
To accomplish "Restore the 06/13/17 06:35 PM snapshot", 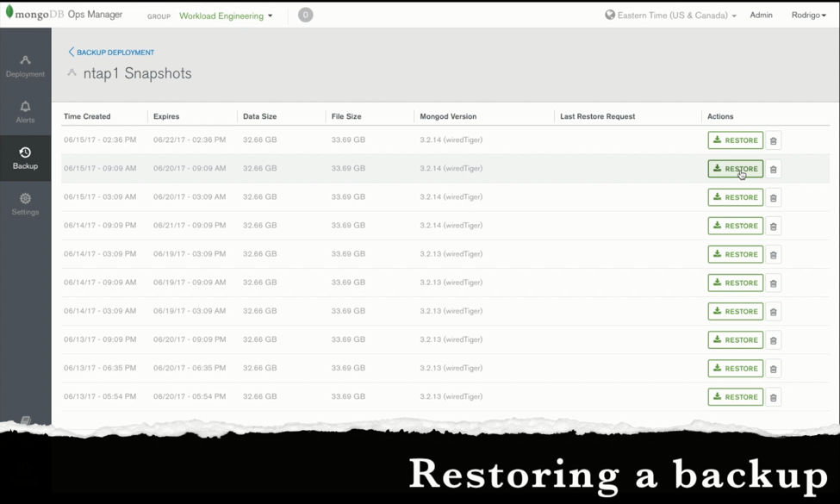I will tap(736, 368).
